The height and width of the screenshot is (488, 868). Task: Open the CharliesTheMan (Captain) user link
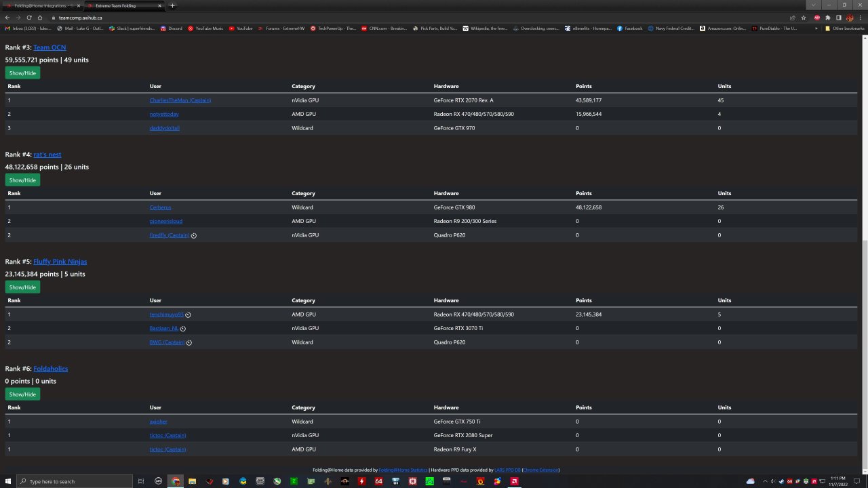tap(180, 100)
